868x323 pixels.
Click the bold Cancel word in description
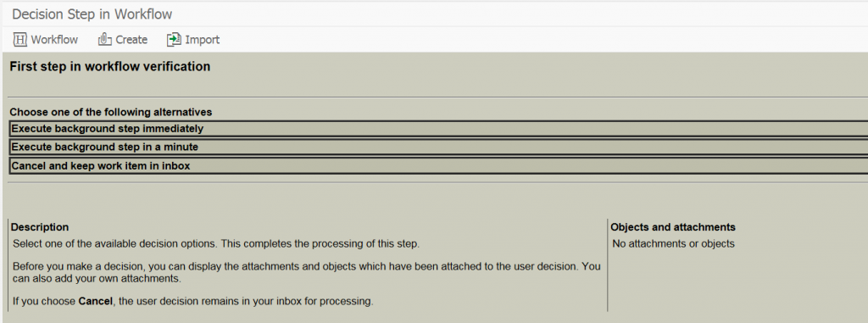[93, 302]
